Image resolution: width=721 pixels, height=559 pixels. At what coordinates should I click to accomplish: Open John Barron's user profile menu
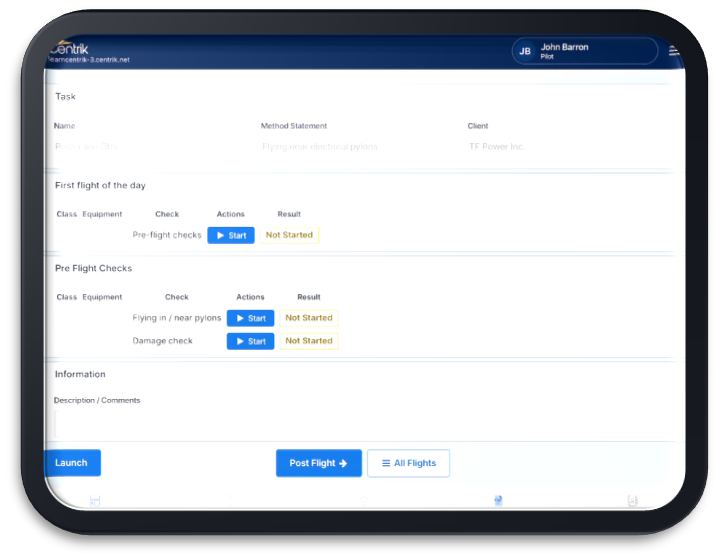[584, 51]
